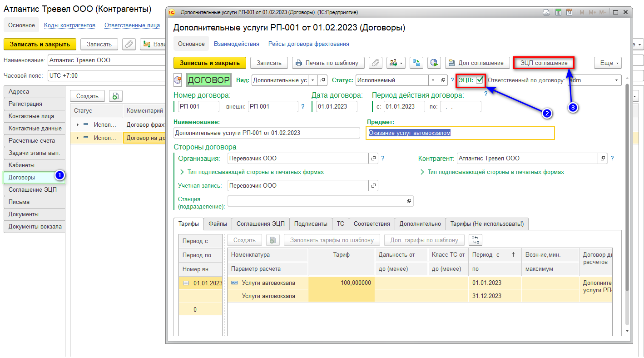
Task: Click the globe icon in the contract toolbar
Action: 434,63
